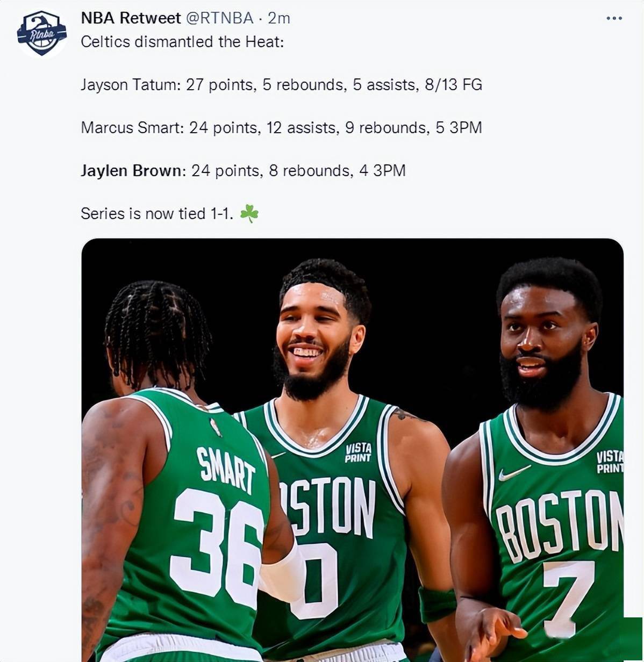Viewport: 644px width, 662px height.
Task: Click the shamrock emoji after tied 1-1
Action: 249,213
